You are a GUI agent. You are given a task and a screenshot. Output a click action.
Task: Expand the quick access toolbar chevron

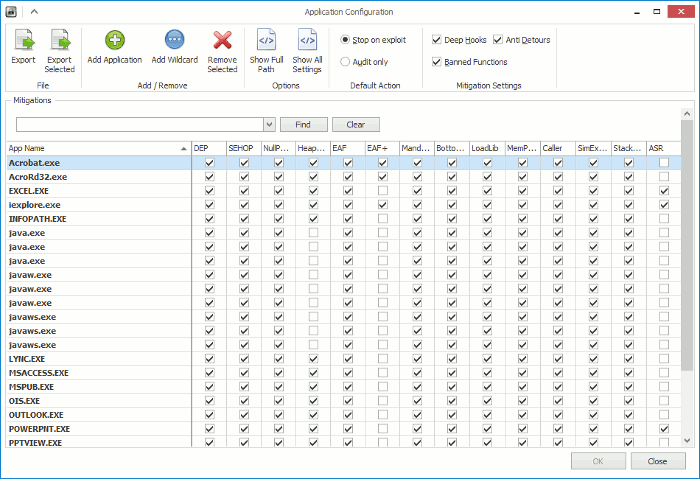pyautogui.click(x=34, y=12)
